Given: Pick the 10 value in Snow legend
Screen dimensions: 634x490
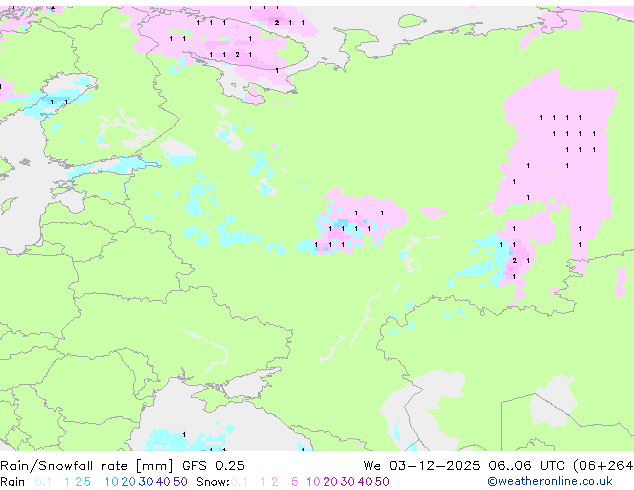Looking at the screenshot, I should point(313,482).
